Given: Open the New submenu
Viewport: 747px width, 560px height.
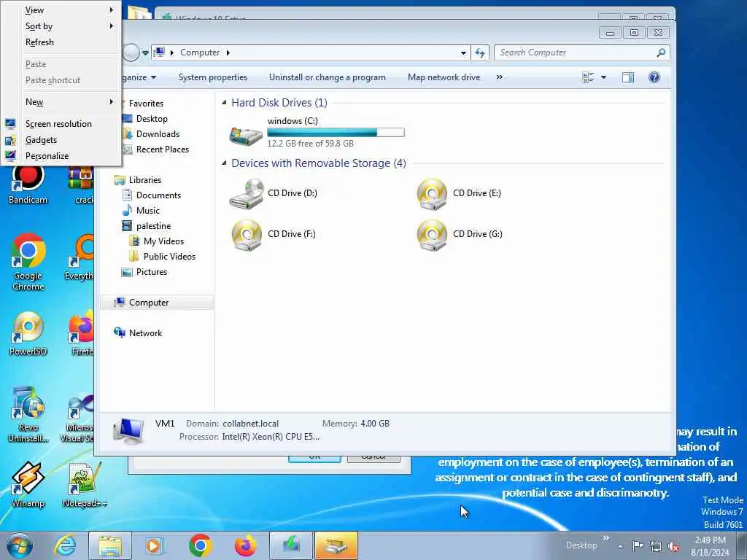Looking at the screenshot, I should tap(61, 102).
